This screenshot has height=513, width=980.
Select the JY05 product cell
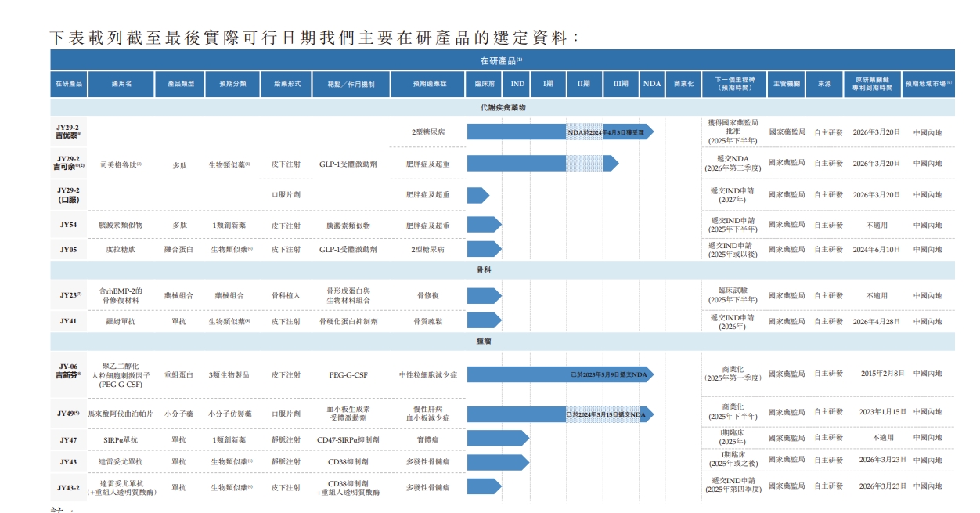click(68, 250)
